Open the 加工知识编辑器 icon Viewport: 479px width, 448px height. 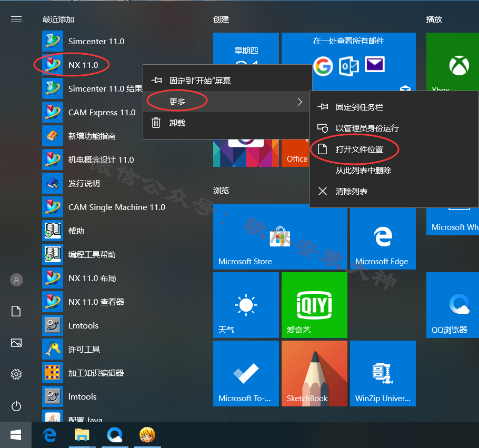[53, 373]
